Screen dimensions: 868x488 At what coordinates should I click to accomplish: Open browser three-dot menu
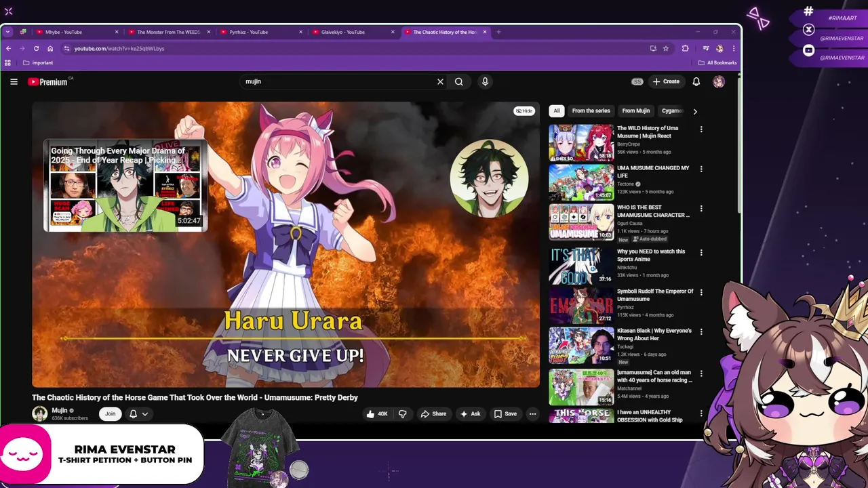(734, 48)
